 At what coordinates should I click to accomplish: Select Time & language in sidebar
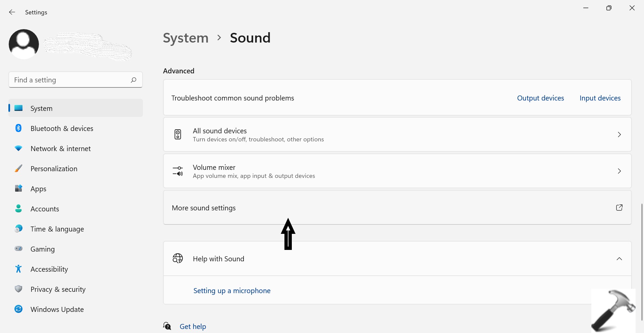pyautogui.click(x=57, y=229)
